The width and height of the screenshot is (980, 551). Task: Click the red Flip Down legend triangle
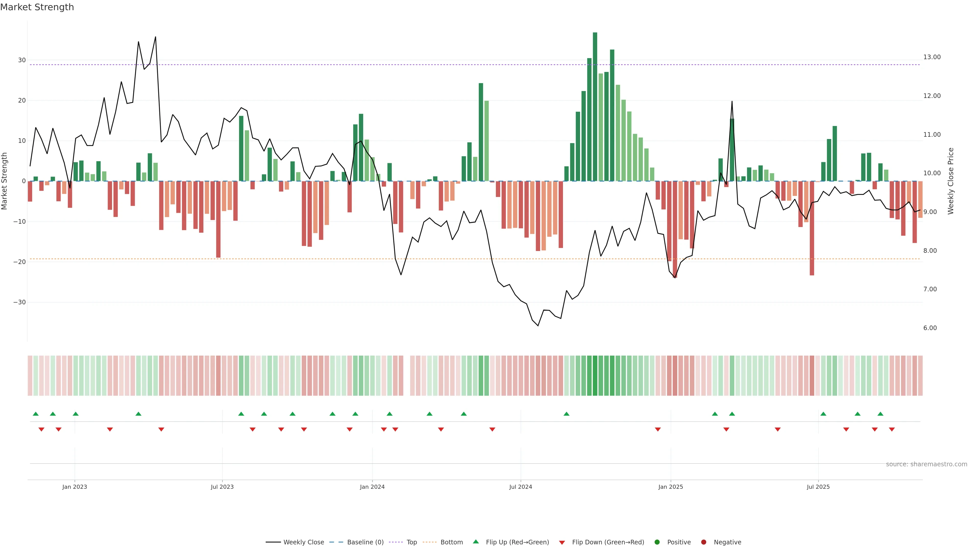[x=561, y=542]
